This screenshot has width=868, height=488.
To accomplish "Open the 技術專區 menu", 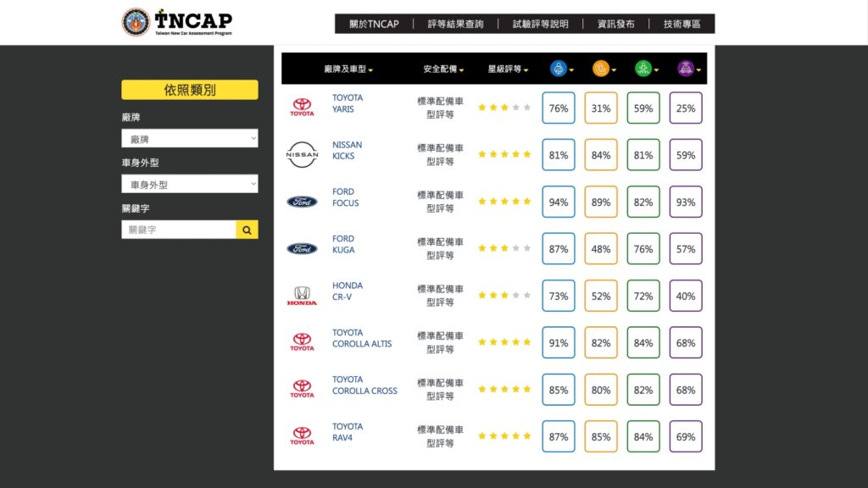I will pyautogui.click(x=682, y=24).
